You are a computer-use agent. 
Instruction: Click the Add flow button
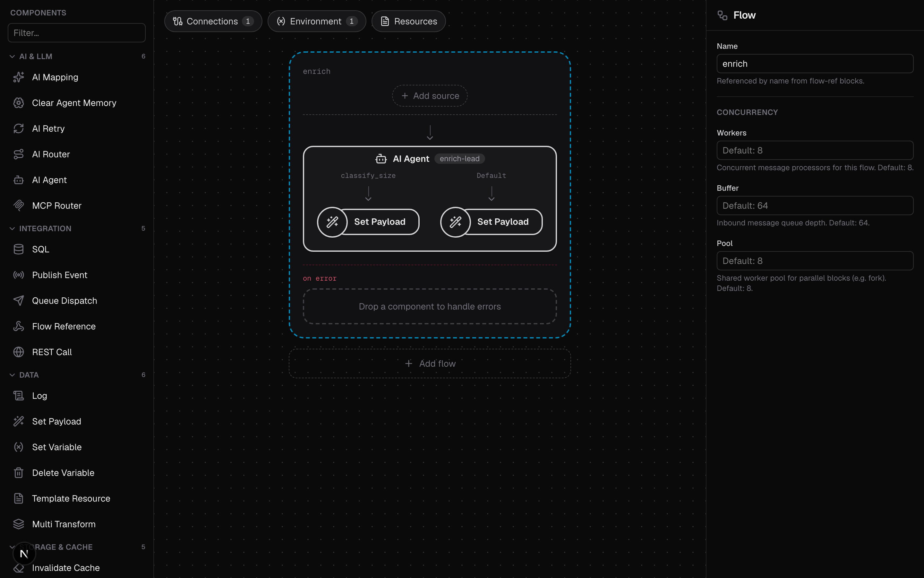point(430,363)
